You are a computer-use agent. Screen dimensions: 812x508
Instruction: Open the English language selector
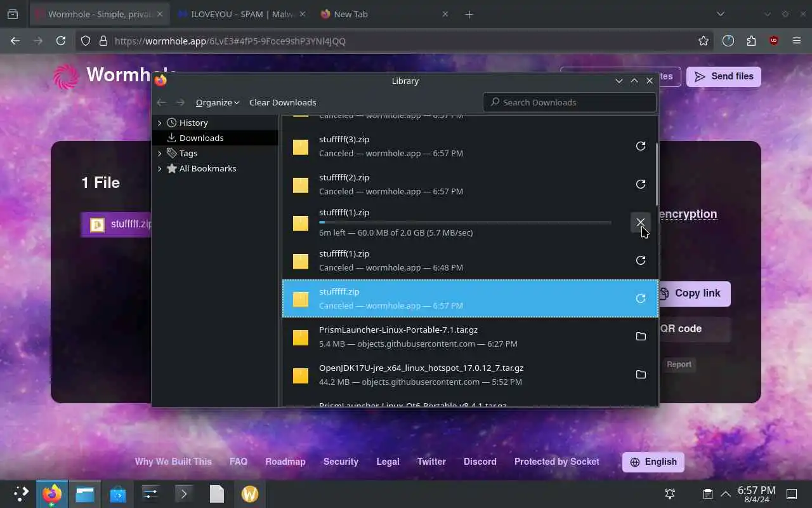[653, 462]
